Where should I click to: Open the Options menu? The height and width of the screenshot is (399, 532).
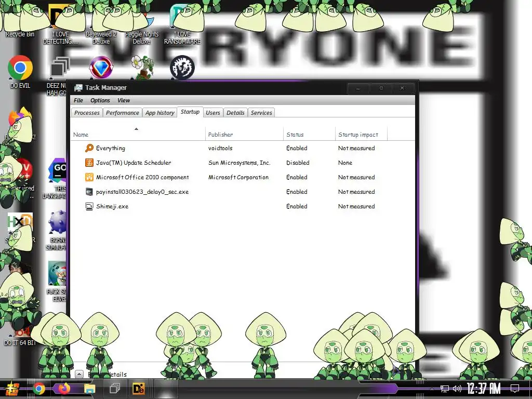point(100,100)
